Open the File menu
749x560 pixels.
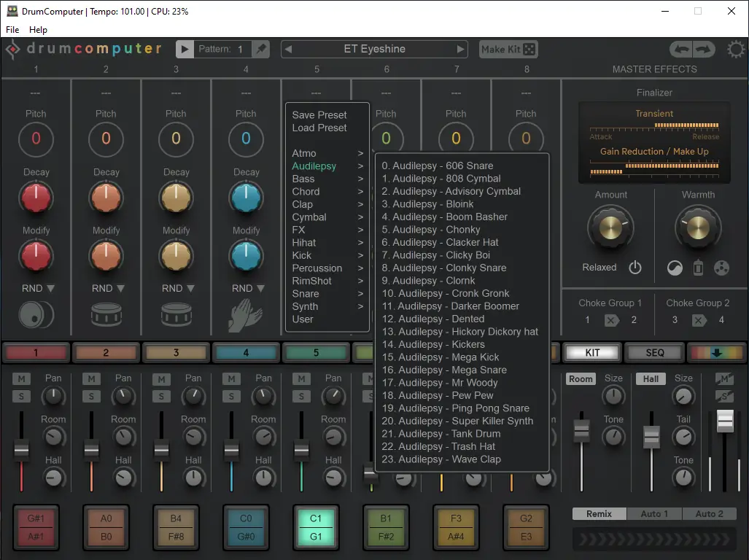point(12,30)
